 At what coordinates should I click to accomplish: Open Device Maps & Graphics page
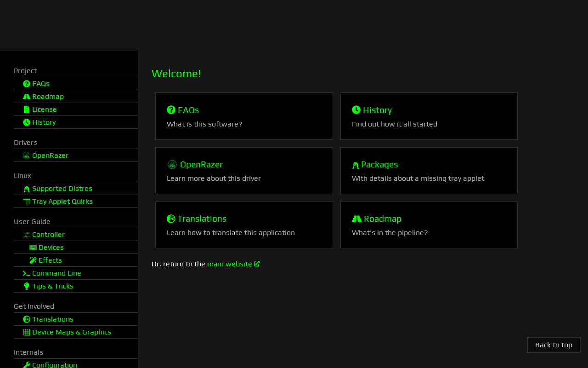point(76,332)
